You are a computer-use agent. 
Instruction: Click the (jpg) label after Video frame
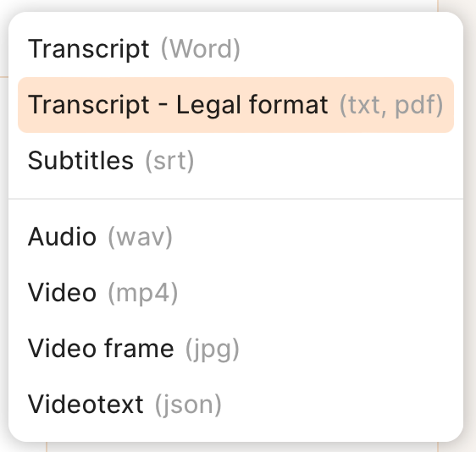(213, 350)
